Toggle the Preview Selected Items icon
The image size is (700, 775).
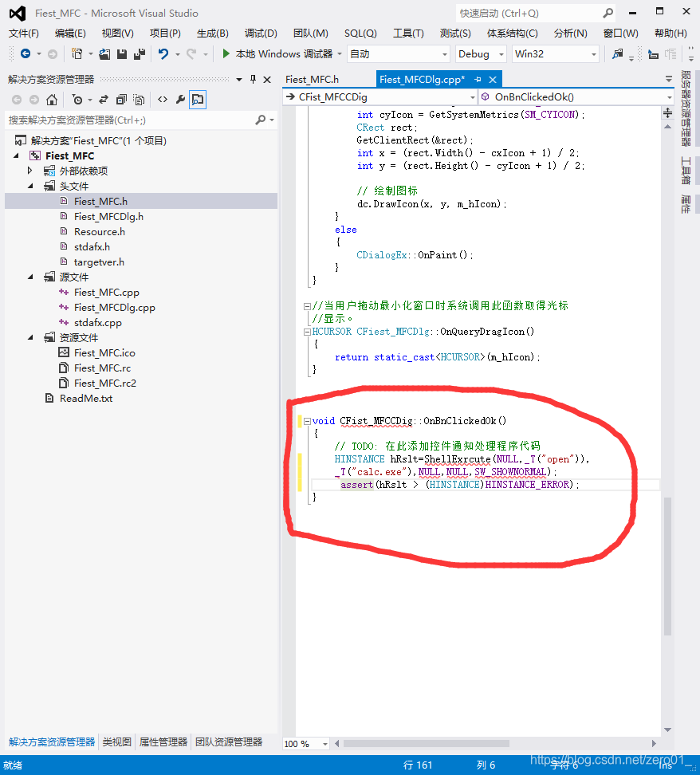tap(198, 100)
